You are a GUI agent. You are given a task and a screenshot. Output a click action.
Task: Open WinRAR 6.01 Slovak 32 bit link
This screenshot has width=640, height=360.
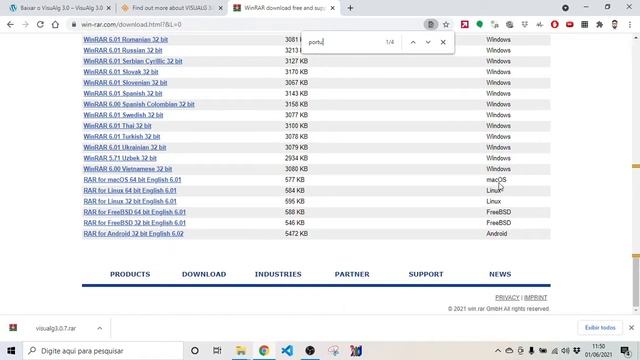pos(121,72)
